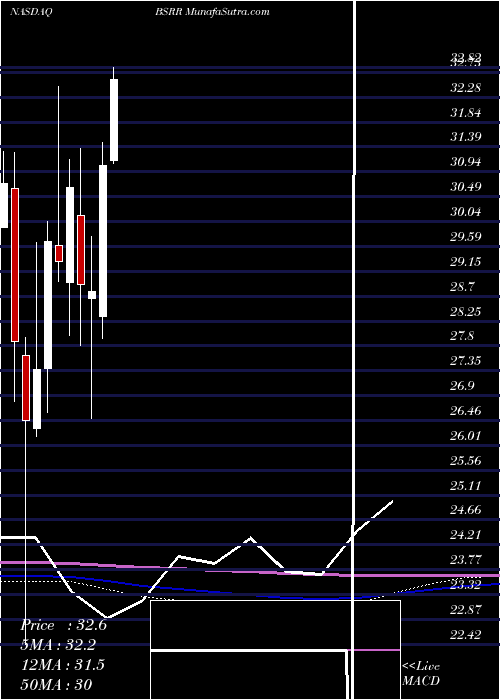Click the 30.94 price axis label
The height and width of the screenshot is (700, 500).
465,162
